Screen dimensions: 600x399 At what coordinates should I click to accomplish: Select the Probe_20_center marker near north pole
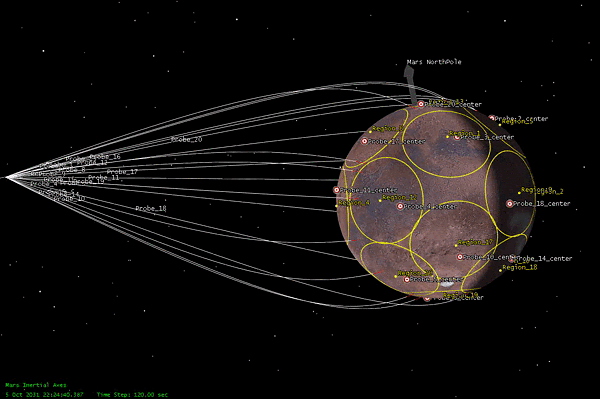click(x=421, y=104)
